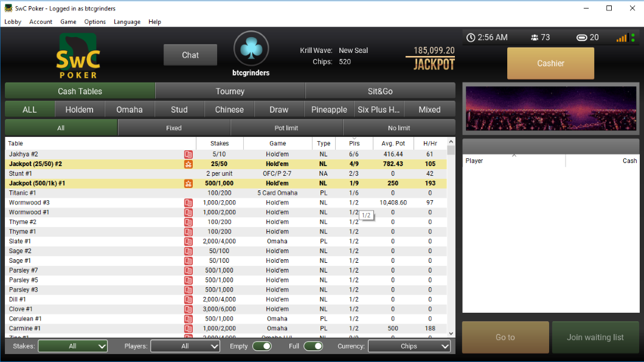Open the Stakes filter dropdown
Viewport: 644px width, 362px height.
tap(73, 346)
